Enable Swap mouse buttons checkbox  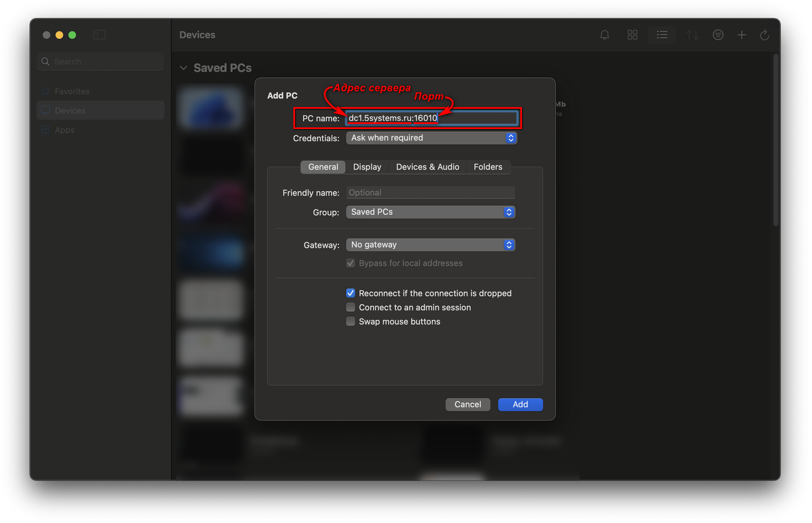351,321
